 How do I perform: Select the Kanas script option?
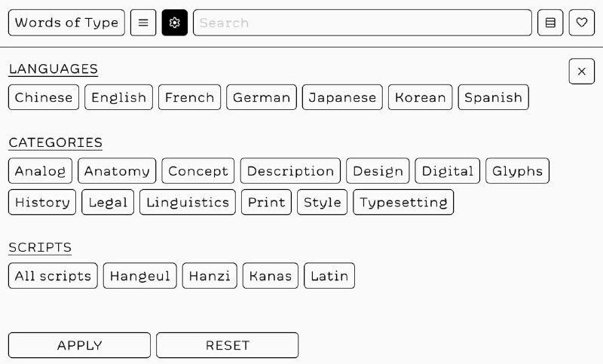tap(271, 276)
